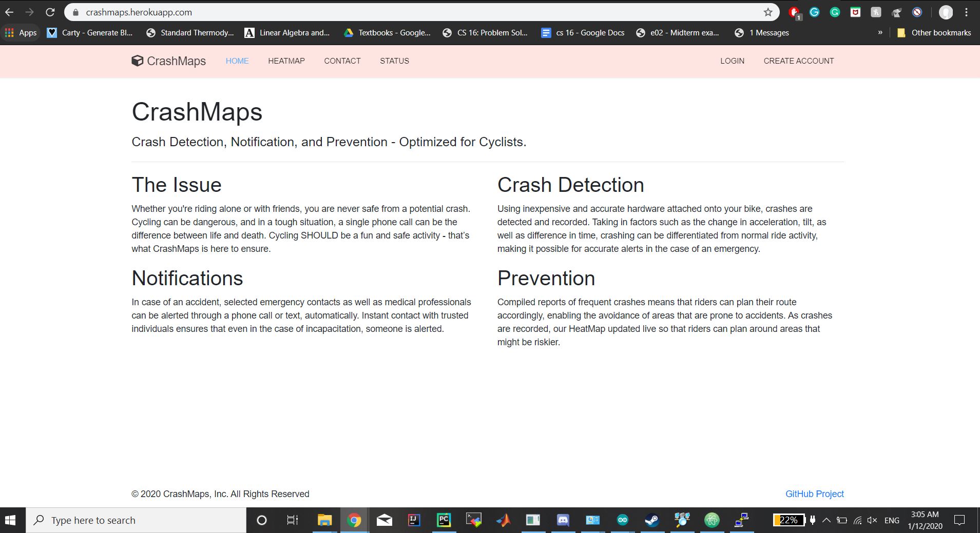Open the AdBlock extension with red hand icon

pos(794,13)
